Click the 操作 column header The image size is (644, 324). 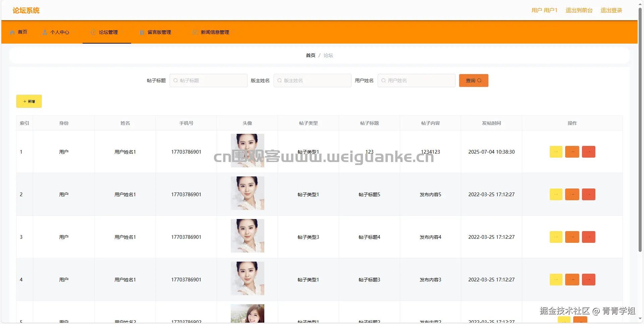tap(572, 123)
